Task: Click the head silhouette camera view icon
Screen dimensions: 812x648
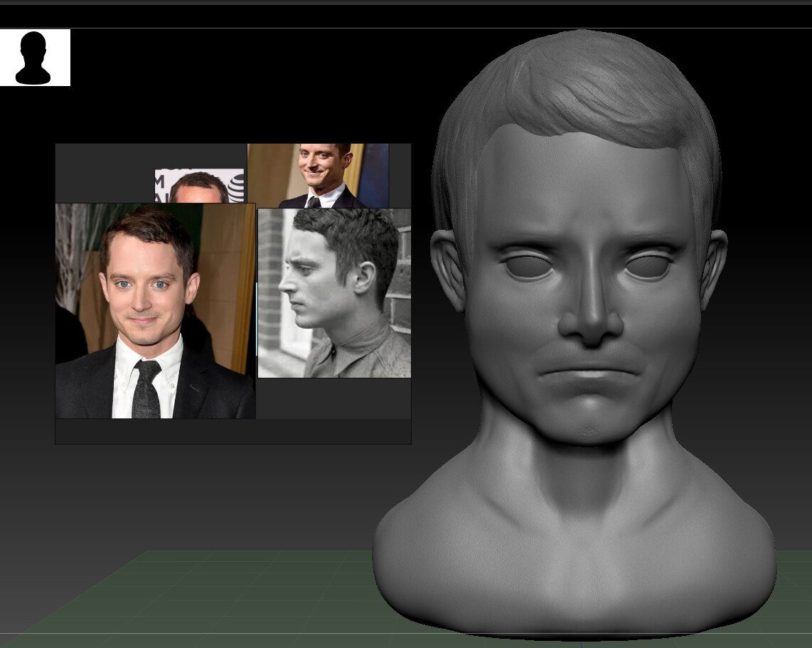Action: 35,58
